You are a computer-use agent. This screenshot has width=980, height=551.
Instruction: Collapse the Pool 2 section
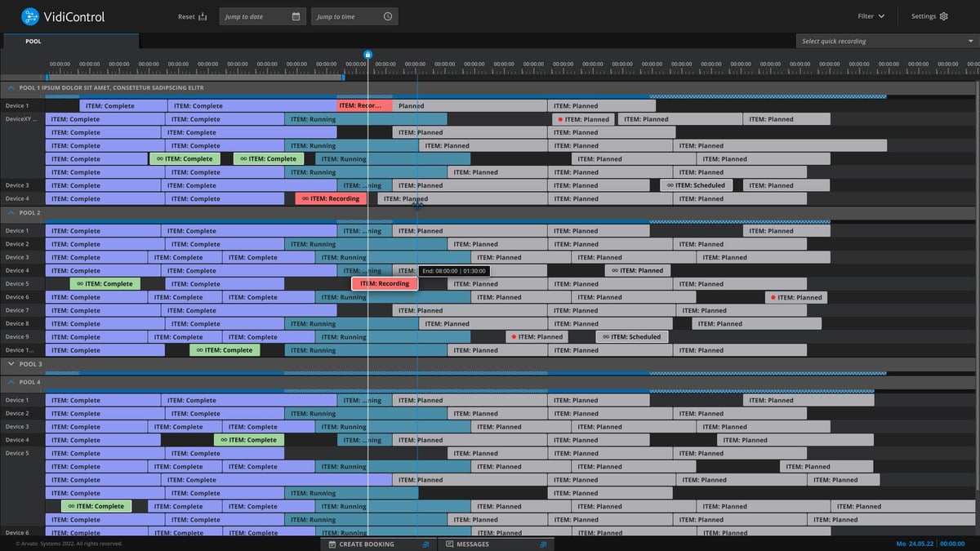(11, 212)
